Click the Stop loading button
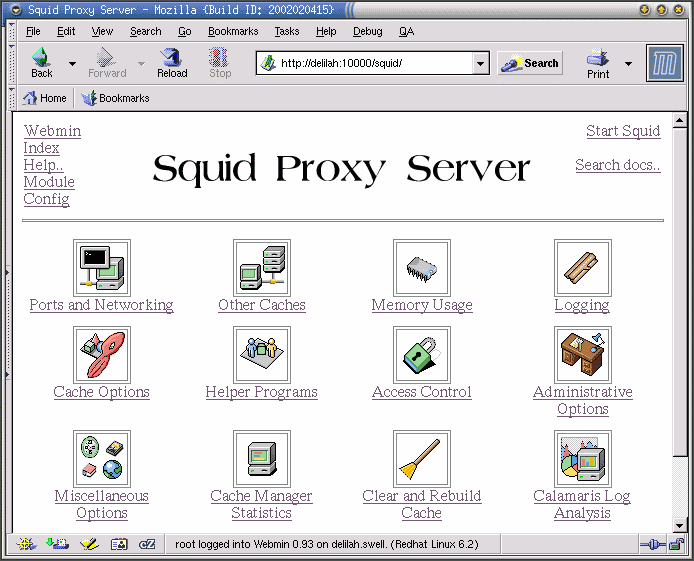Screen dimensions: 694x561 pos(220,63)
